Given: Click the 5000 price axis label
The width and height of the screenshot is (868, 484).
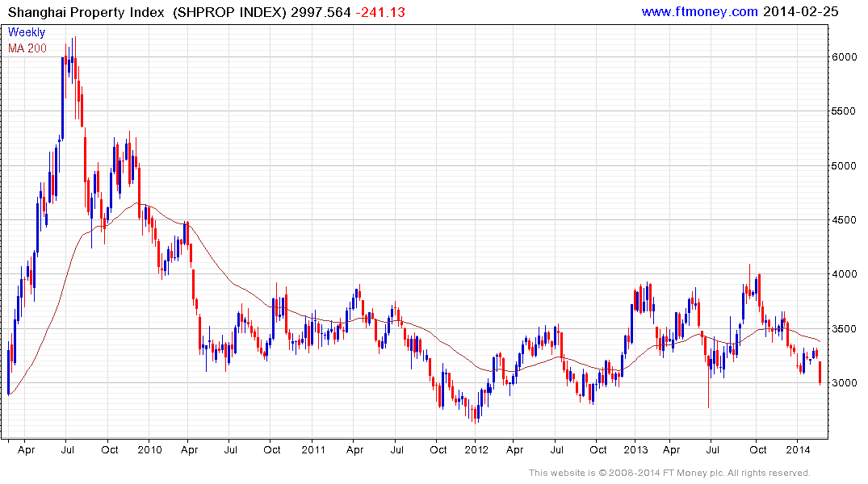Looking at the screenshot, I should click(844, 166).
